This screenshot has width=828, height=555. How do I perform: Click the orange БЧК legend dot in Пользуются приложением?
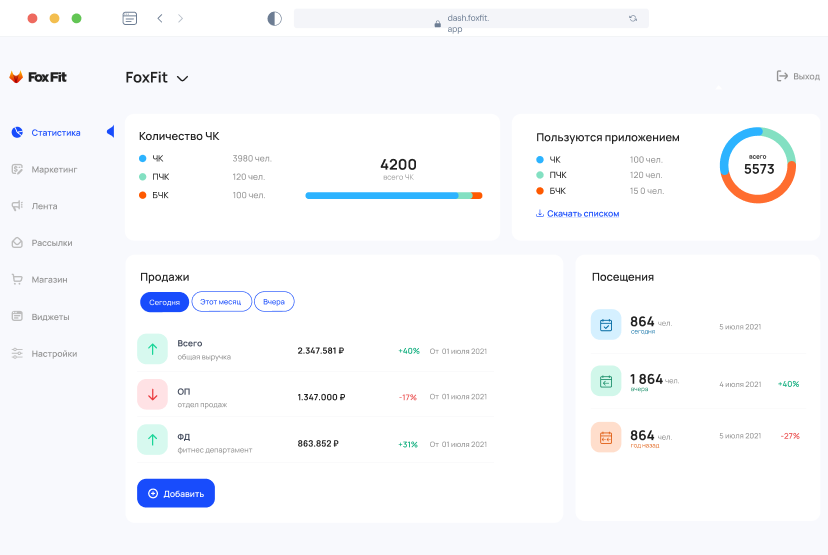[540, 191]
